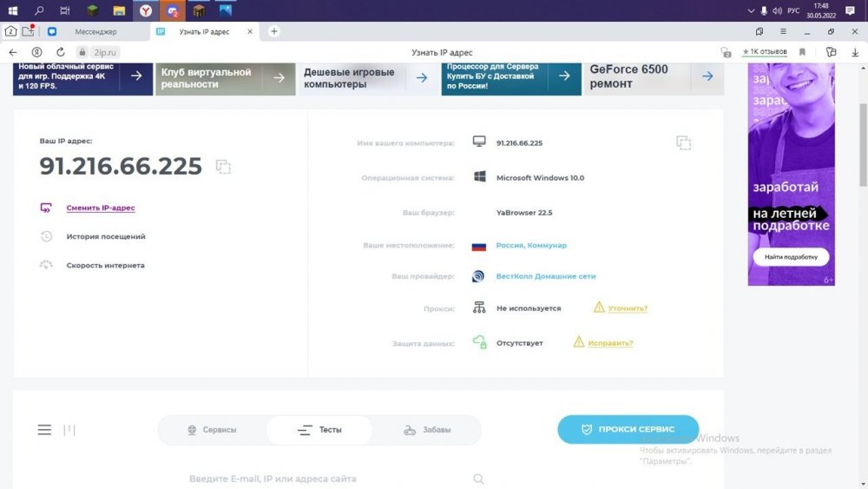Click the Сменить IP-адрес link
Screen dimensions: 868x489
pyautogui.click(x=101, y=208)
